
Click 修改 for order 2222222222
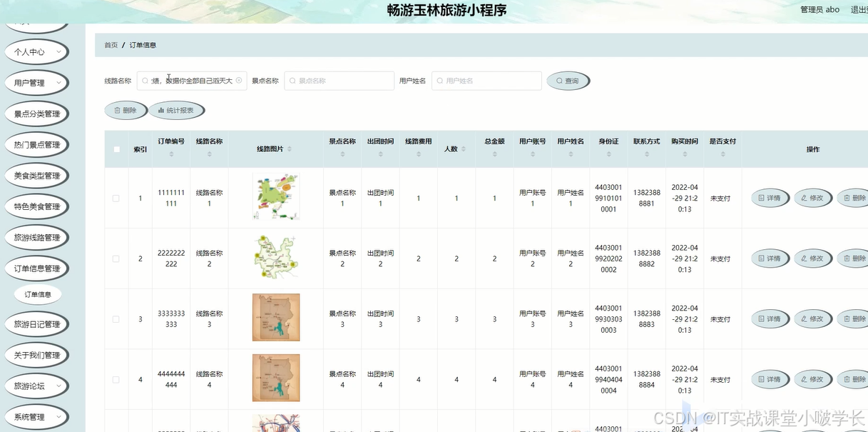click(x=812, y=258)
